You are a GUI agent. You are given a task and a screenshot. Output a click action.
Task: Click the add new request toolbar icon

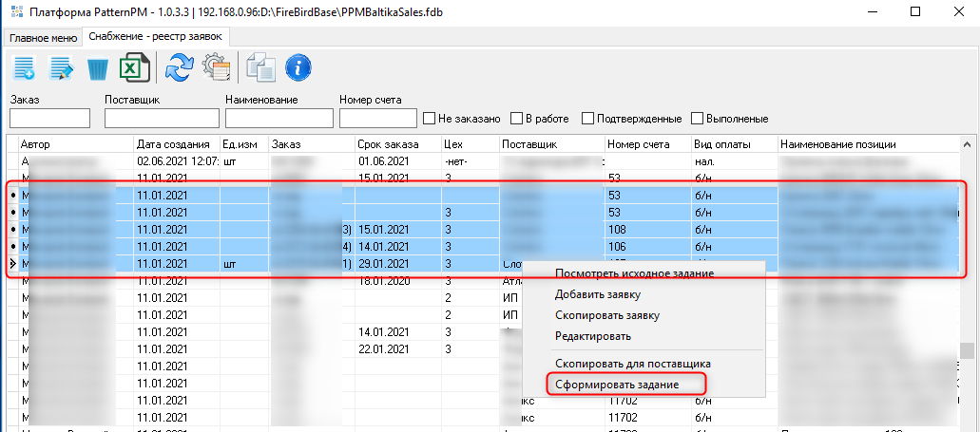tap(26, 68)
